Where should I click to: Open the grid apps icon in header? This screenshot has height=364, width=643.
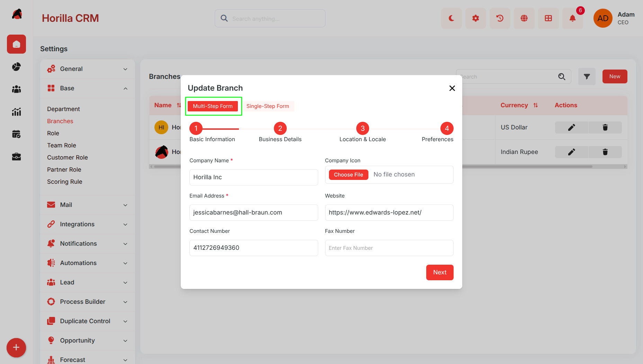click(x=548, y=18)
